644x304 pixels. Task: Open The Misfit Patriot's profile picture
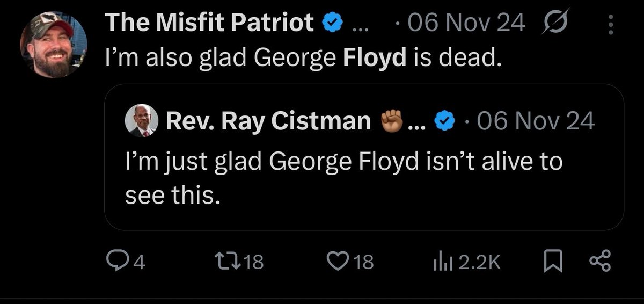(x=54, y=45)
